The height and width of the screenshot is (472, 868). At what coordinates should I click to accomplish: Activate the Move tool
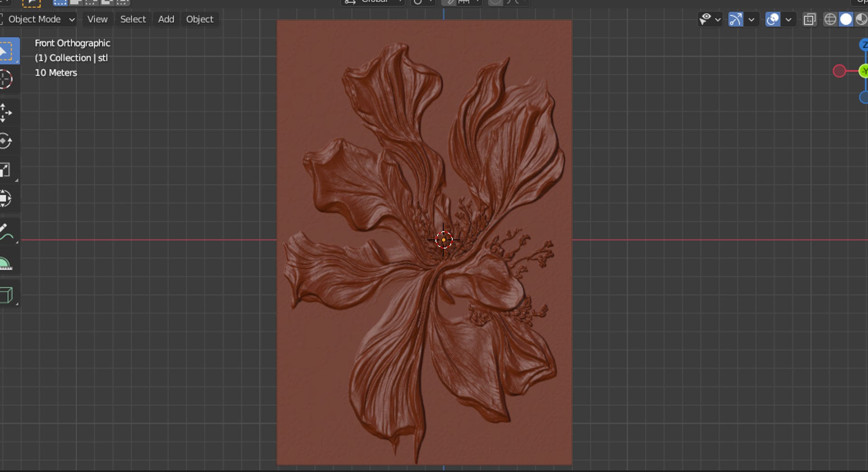[6, 113]
